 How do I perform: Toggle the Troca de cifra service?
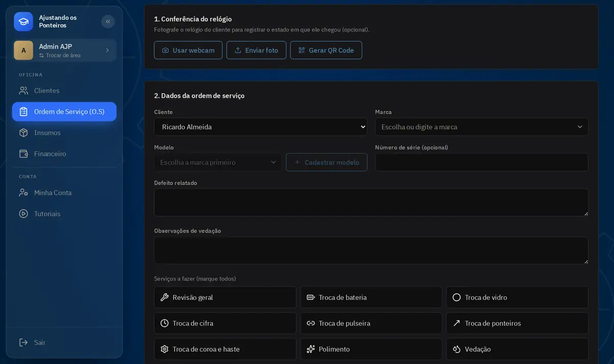225,323
